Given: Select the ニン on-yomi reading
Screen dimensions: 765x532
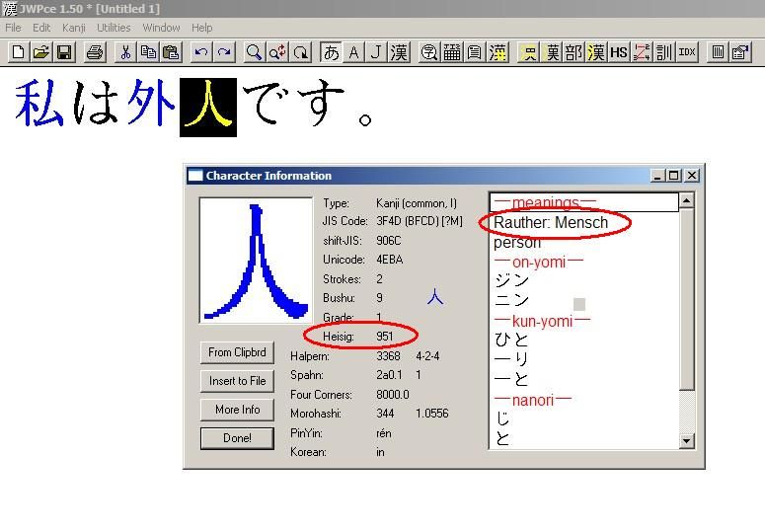Looking at the screenshot, I should point(511,300).
